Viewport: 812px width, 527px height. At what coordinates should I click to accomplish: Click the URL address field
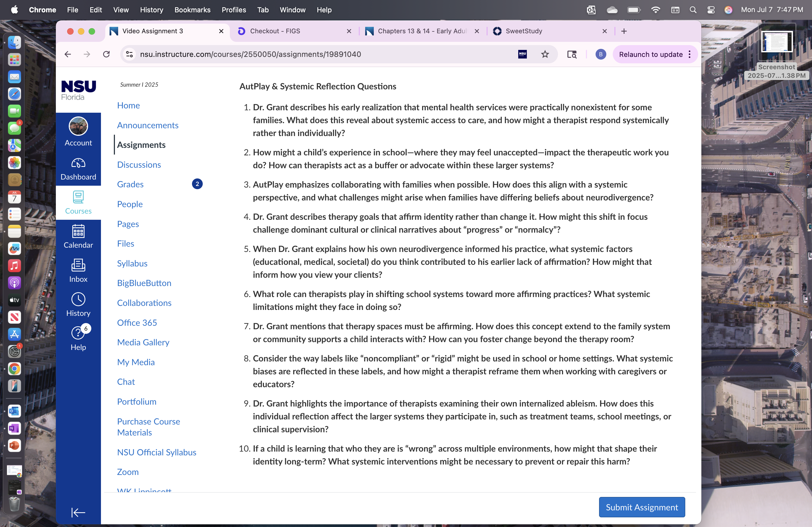click(324, 54)
